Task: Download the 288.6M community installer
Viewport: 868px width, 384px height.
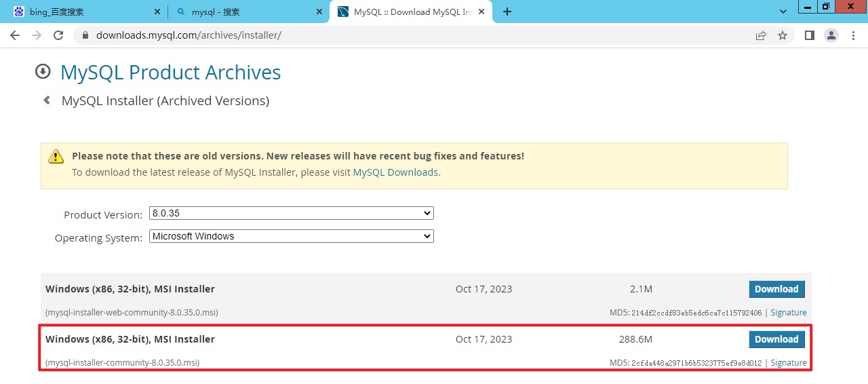Action: (x=776, y=339)
